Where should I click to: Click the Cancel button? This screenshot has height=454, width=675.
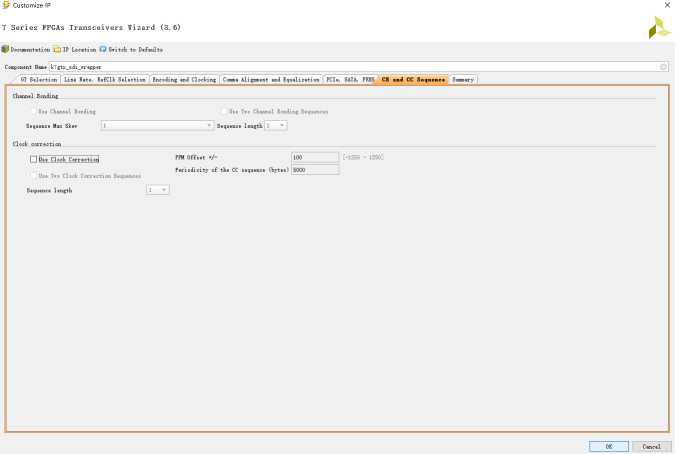click(x=651, y=446)
